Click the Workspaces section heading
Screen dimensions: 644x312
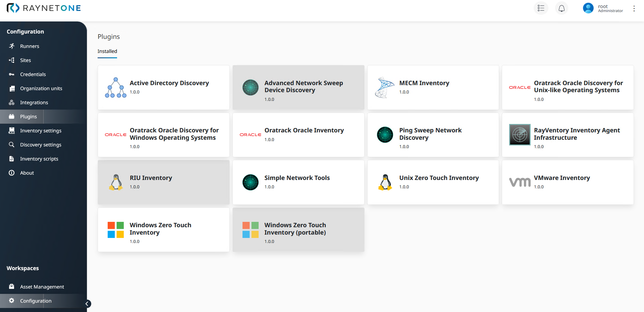click(23, 268)
